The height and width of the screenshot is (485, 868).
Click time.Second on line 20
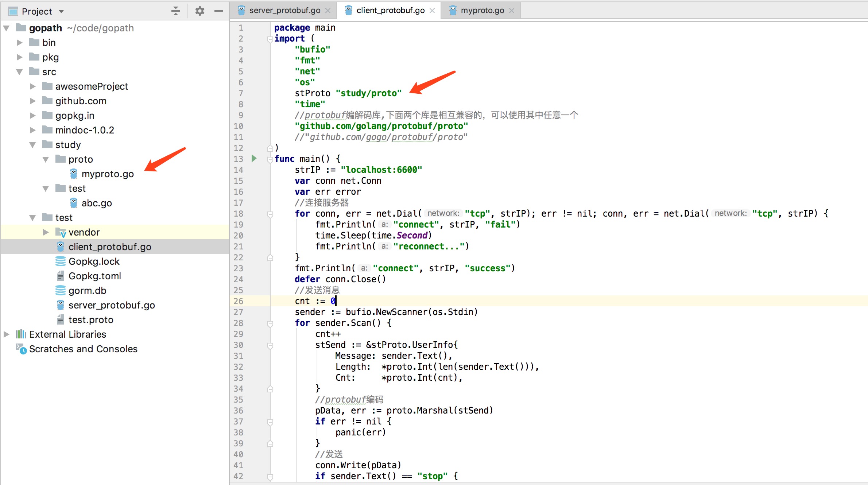399,236
